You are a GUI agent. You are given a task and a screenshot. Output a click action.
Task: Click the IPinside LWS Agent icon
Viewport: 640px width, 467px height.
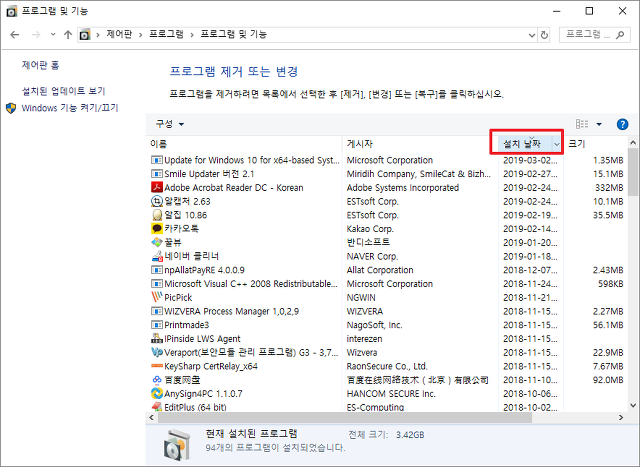[x=157, y=338]
